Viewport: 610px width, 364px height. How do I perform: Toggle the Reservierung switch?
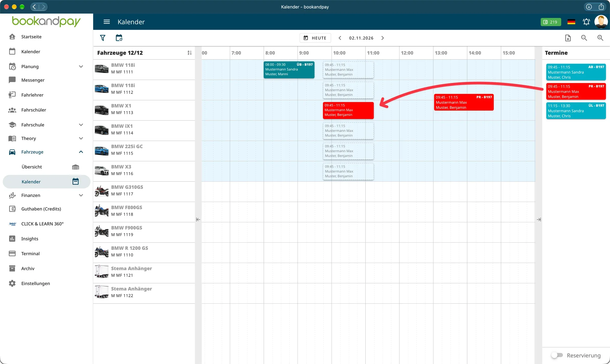[x=557, y=355]
